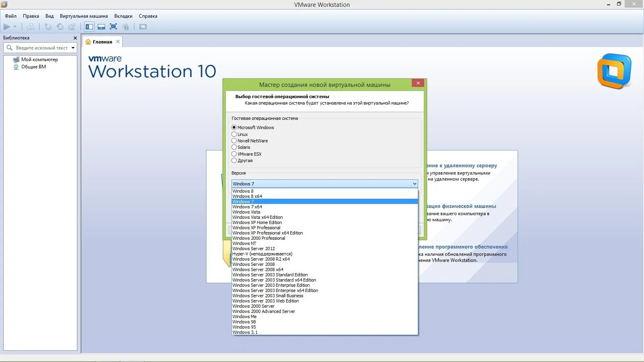Select Windows XP Professional option
Viewport: 644px width, 362px height.
(x=324, y=228)
